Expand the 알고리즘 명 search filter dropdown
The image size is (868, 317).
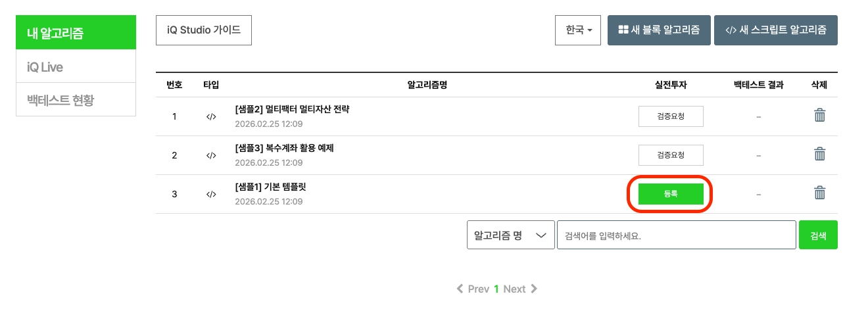[x=510, y=235]
